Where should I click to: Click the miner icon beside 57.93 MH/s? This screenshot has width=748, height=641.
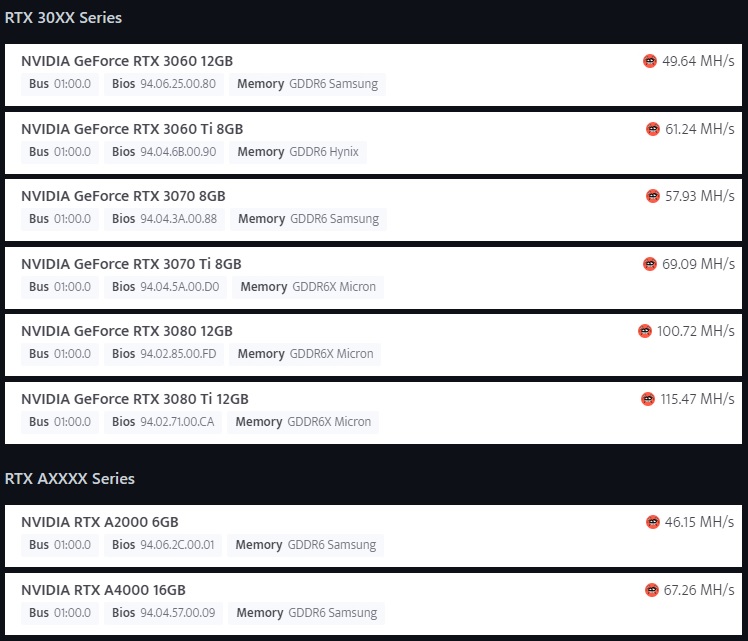pos(653,196)
